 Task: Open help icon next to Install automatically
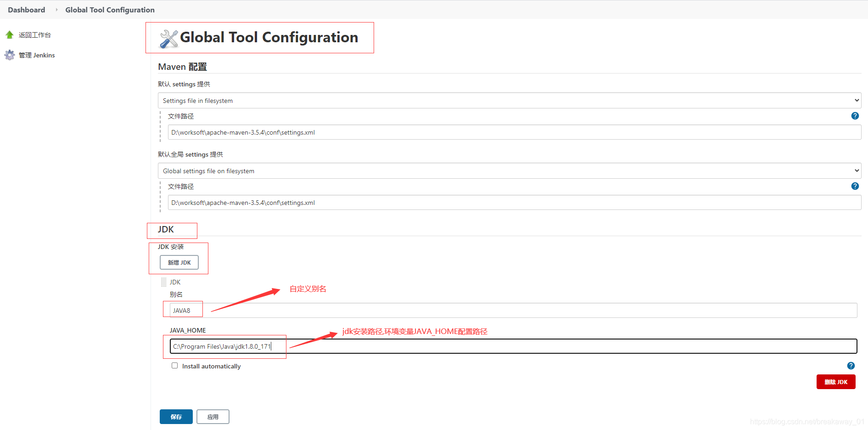point(851,366)
